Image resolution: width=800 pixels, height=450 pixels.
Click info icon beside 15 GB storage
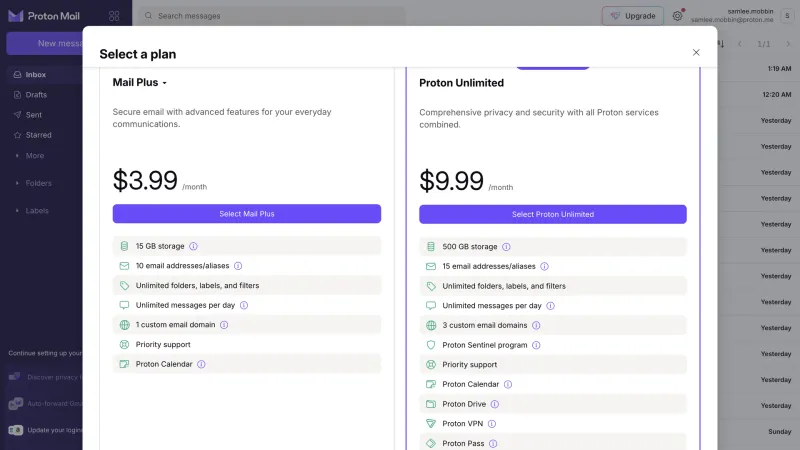[x=193, y=246]
